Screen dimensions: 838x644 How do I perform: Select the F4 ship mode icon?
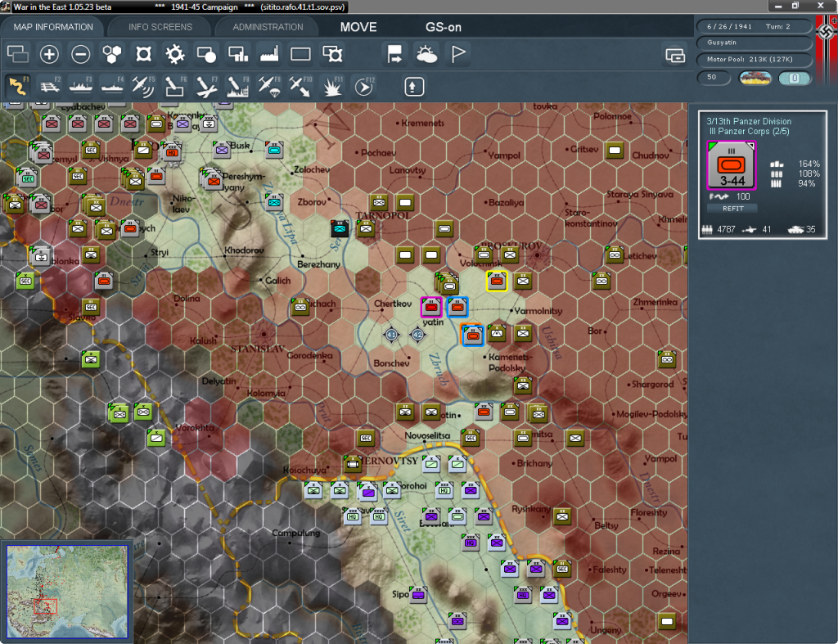pyautogui.click(x=112, y=87)
